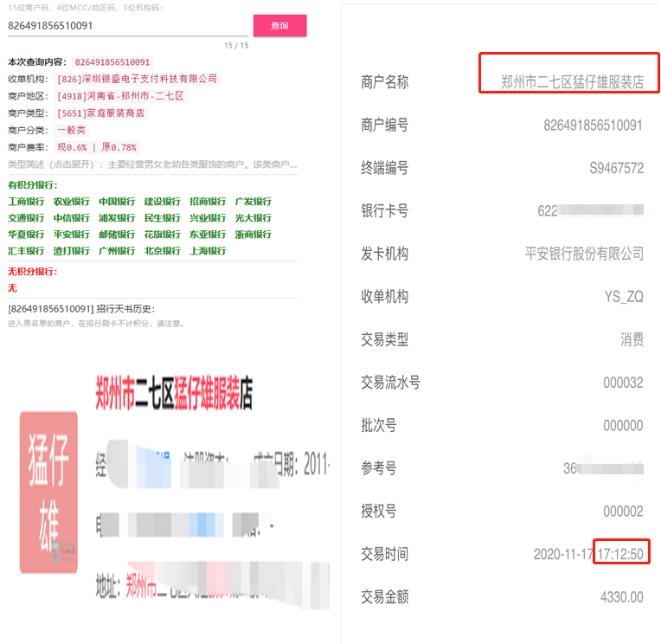661x644 pixels.
Task: Expand the 类型简述 (点击展开) description
Action: [x=152, y=164]
